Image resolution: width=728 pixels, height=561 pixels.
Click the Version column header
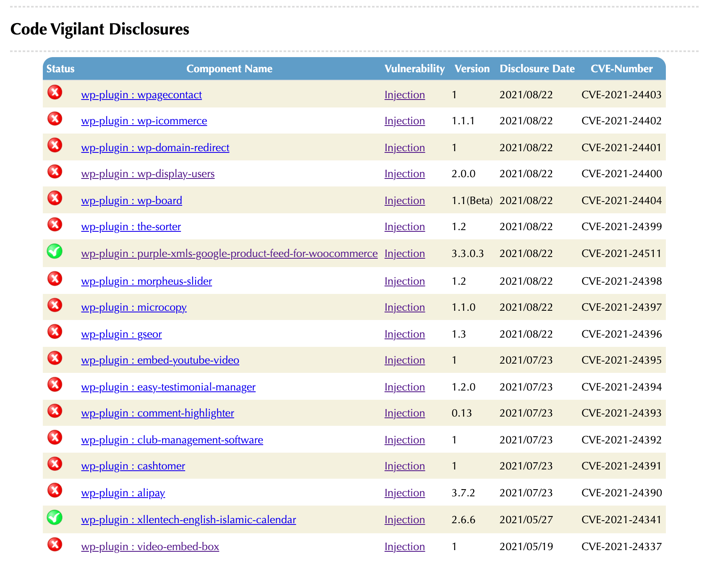472,69
